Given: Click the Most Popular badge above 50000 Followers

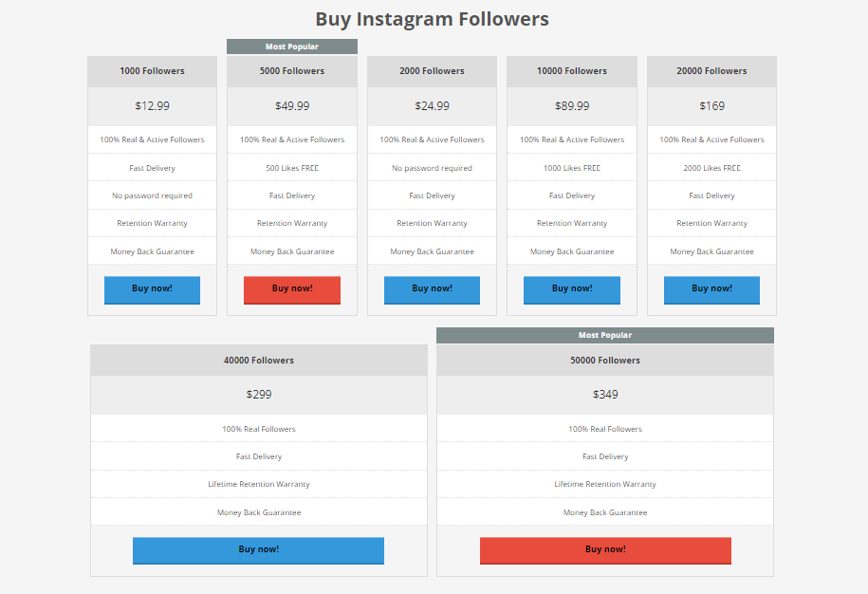Looking at the screenshot, I should point(605,335).
